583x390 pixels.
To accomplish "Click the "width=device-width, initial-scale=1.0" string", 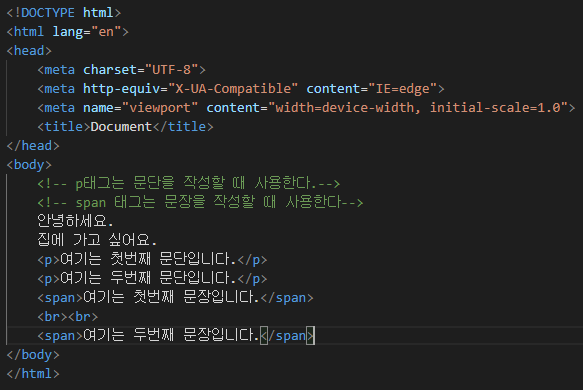I will (418, 108).
